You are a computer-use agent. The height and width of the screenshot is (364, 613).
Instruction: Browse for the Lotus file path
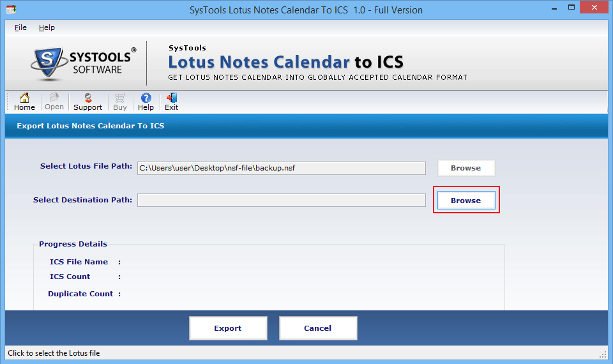click(x=465, y=168)
